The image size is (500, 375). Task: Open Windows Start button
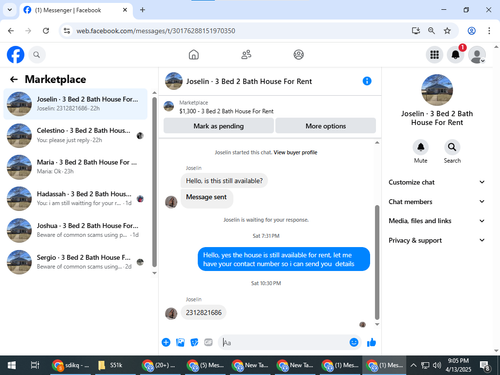(x=12, y=365)
